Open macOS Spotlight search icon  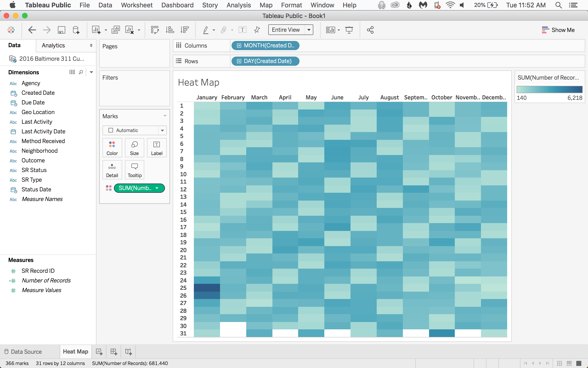coord(559,5)
